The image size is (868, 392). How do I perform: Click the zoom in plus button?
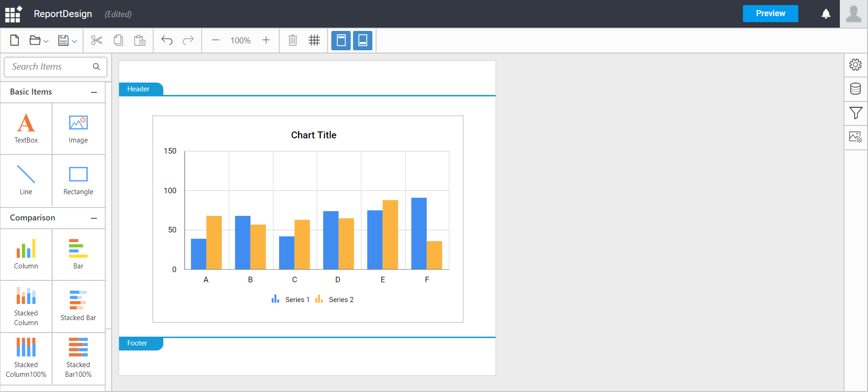tap(266, 41)
